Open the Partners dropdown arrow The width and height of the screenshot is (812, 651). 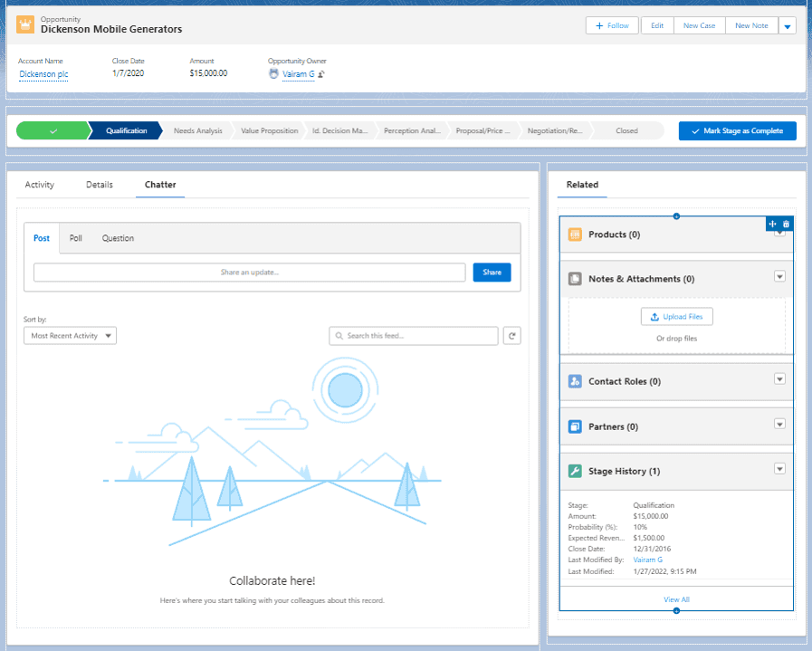[779, 424]
